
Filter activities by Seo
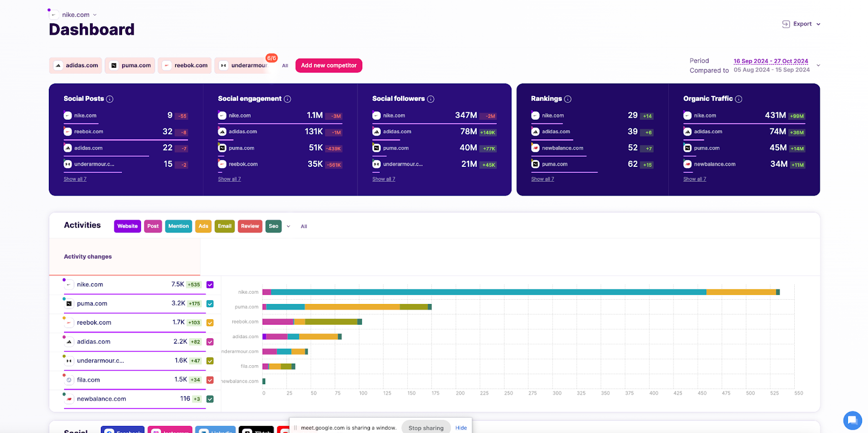point(273,227)
